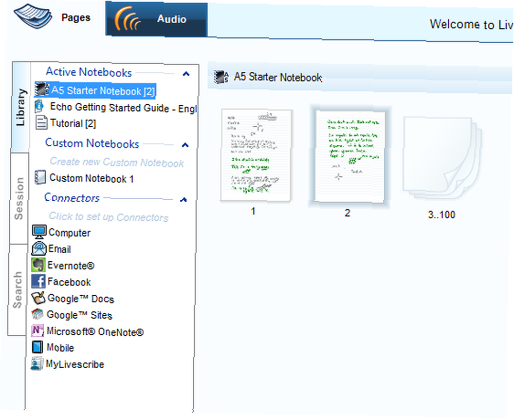Screen dimensions: 514x420
Task: Click the 'Custom Notebooks' section heading
Action: tap(92, 143)
